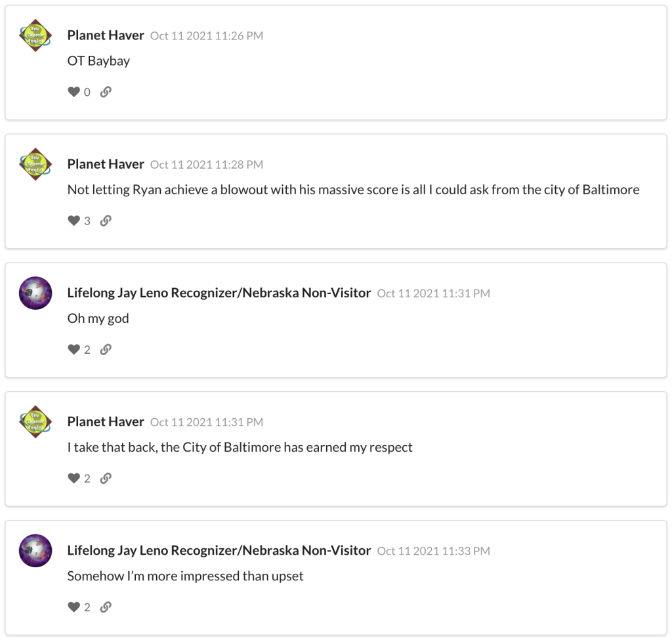This screenshot has height=644, width=672.
Task: Open timestamp Oct 11 2021 11:33 PM
Action: point(434,551)
